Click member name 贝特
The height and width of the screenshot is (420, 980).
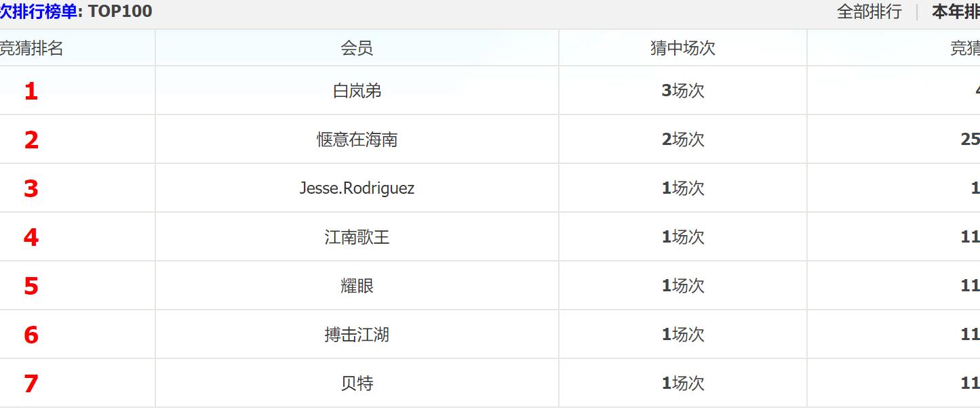357,383
